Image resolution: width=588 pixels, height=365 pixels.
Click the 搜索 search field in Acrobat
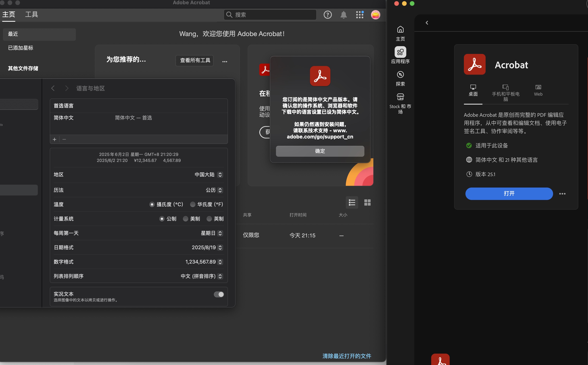(270, 15)
